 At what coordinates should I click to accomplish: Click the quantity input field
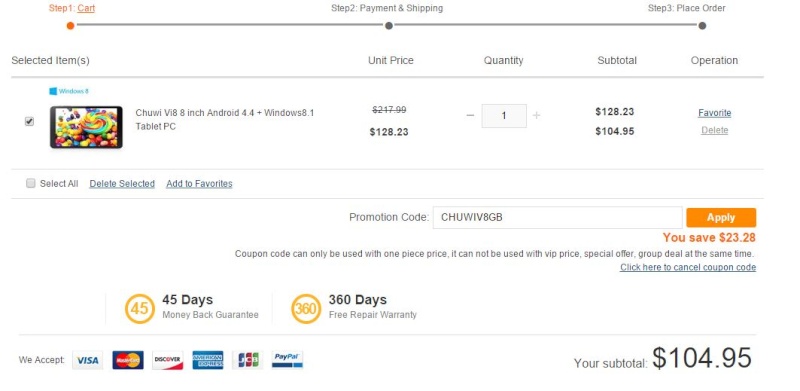504,116
